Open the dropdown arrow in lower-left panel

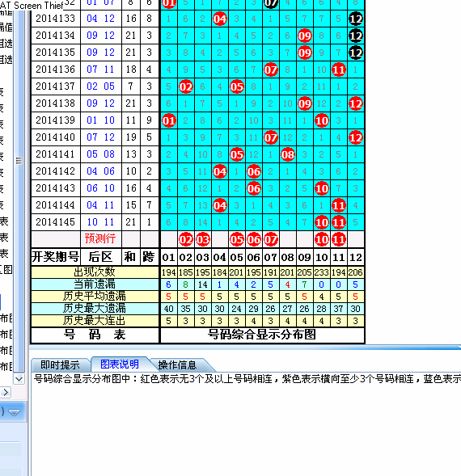(x=15, y=412)
